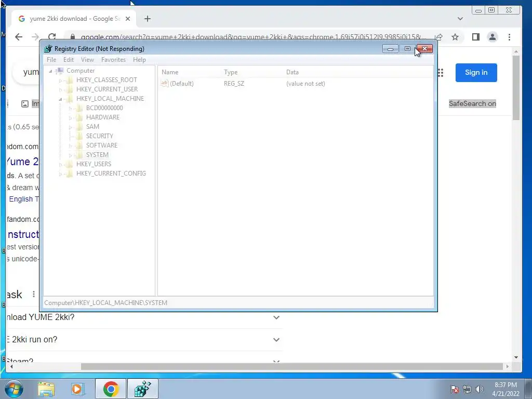The image size is (532, 399).
Task: Collapse the HKEY_LOCAL_MACHINE key
Action: (x=60, y=99)
